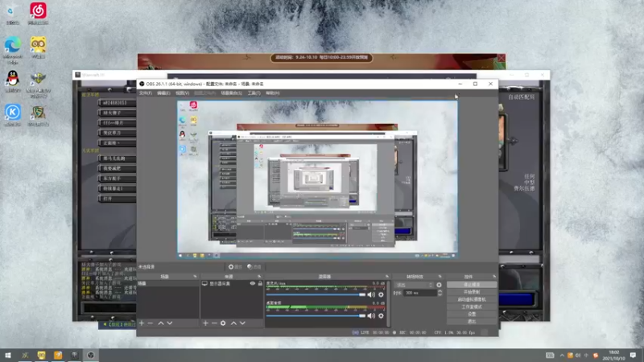This screenshot has height=362, width=644.
Task: Click the taskbar clock showing 2021/10/10
Action: 613,356
